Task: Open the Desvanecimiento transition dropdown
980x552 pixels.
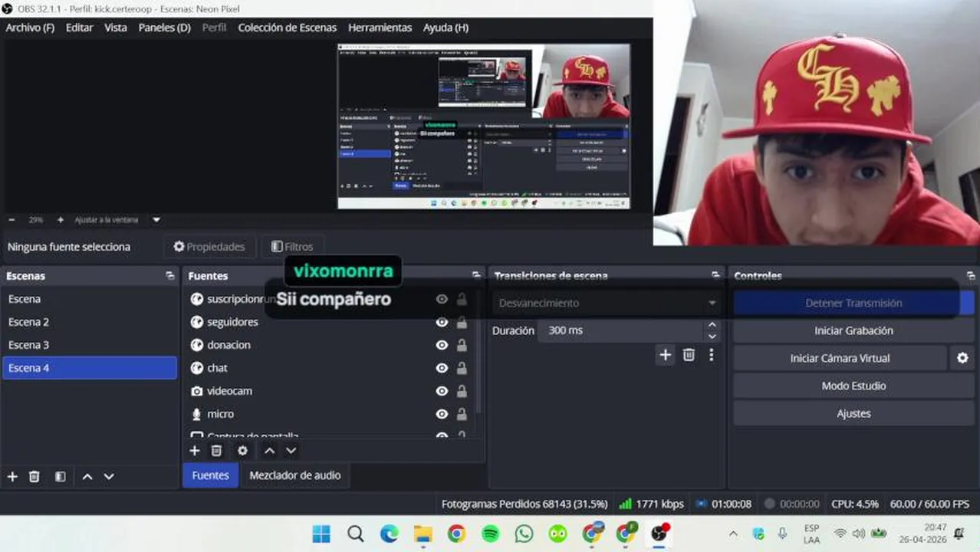Action: [607, 303]
